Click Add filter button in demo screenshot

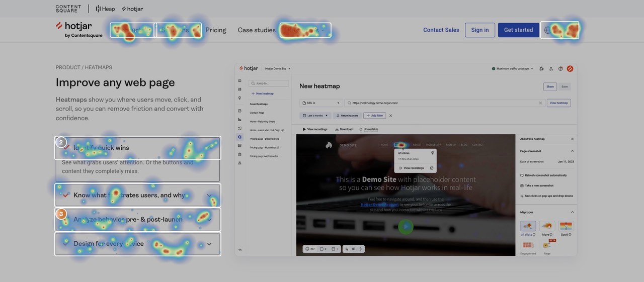(374, 116)
